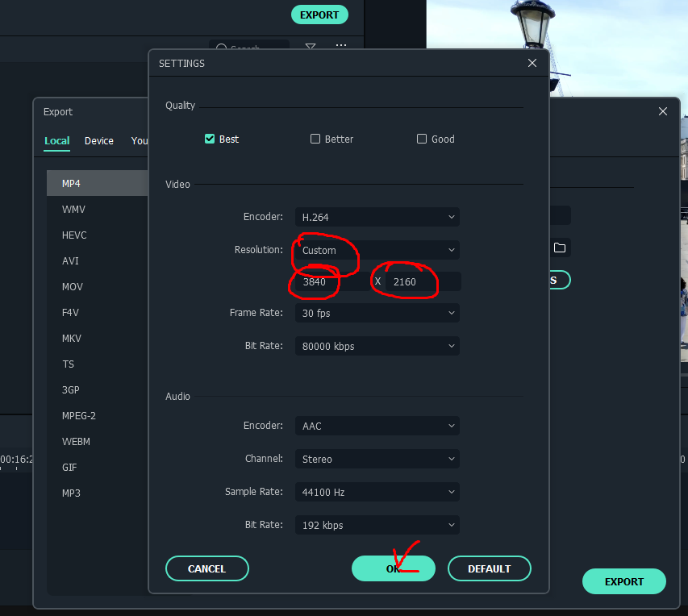
Task: Click the top toolbar EXPORT button
Action: [x=319, y=15]
